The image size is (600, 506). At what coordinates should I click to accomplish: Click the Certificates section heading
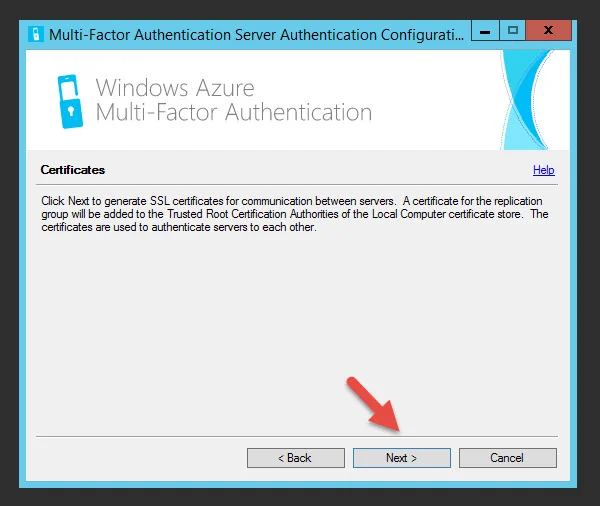point(73,170)
